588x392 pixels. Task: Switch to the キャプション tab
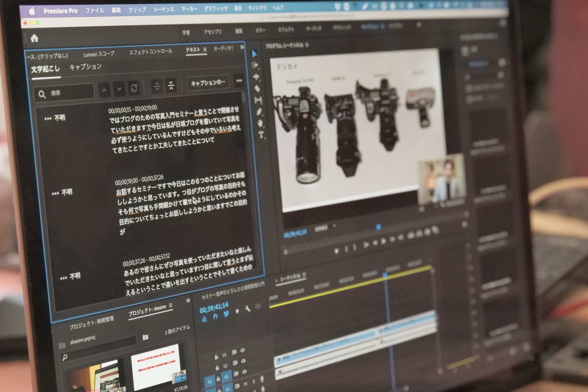85,67
